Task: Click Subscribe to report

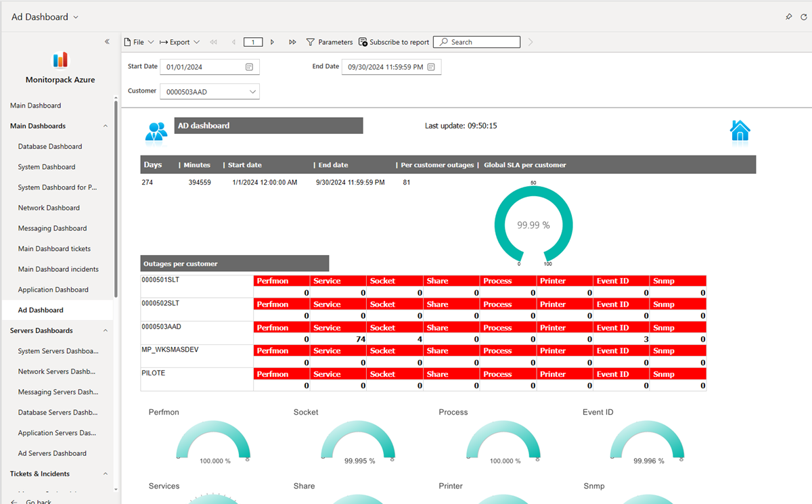Action: coord(394,42)
